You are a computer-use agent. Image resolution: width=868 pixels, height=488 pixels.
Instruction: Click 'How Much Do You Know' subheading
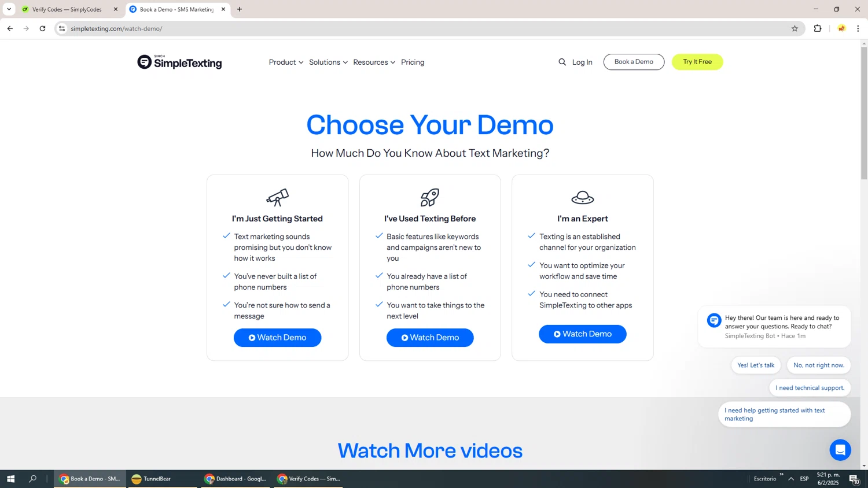point(430,153)
